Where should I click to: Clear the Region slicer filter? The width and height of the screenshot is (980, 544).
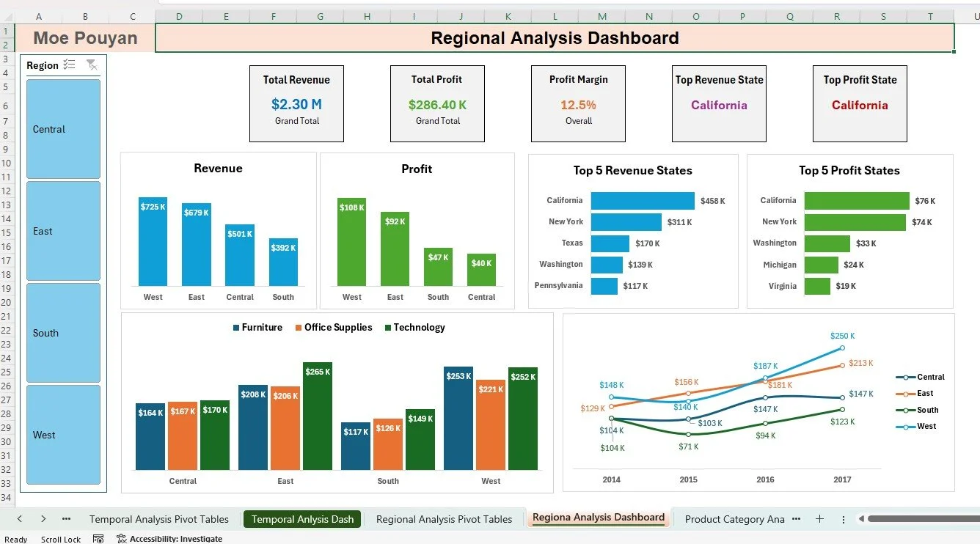pos(92,65)
